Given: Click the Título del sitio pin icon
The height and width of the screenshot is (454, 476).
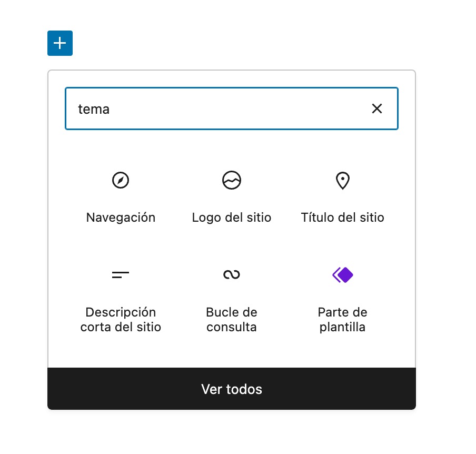Looking at the screenshot, I should pos(343,180).
